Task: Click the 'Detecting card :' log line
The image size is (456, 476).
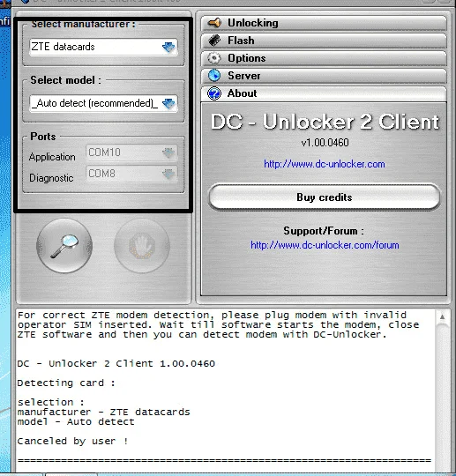Action: point(66,383)
